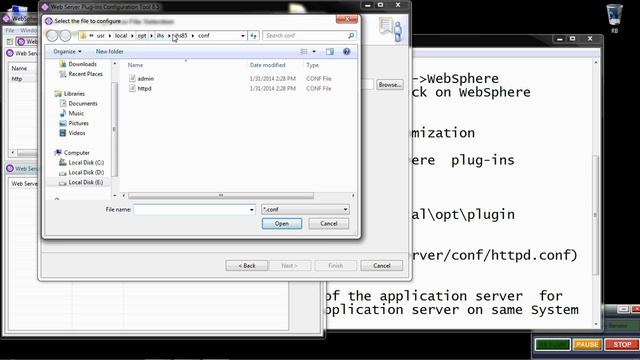Viewport: 640px width, 360px height.
Task: Open the view options dropdown arrow
Action: click(314, 51)
